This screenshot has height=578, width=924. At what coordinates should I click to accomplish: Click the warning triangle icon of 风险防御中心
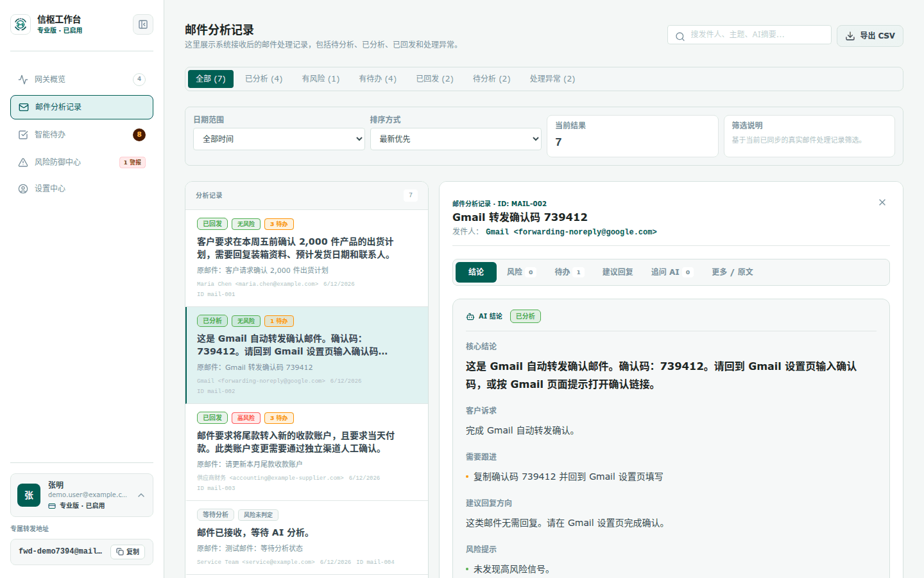point(23,162)
